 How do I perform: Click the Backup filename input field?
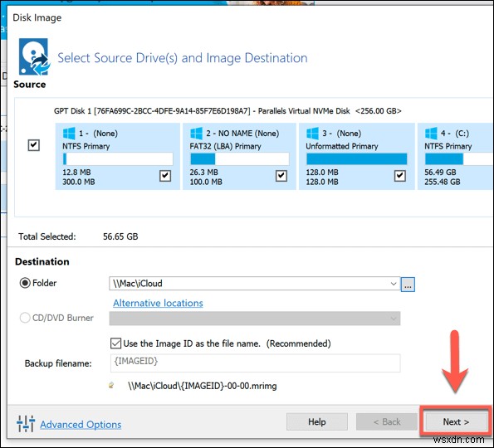255,363
